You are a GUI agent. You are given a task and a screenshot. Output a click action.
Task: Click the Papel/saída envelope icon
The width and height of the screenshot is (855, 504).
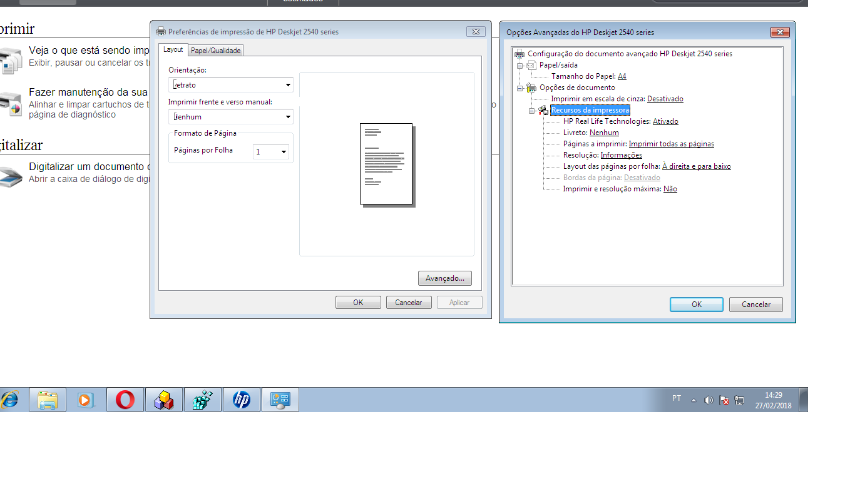(x=531, y=65)
